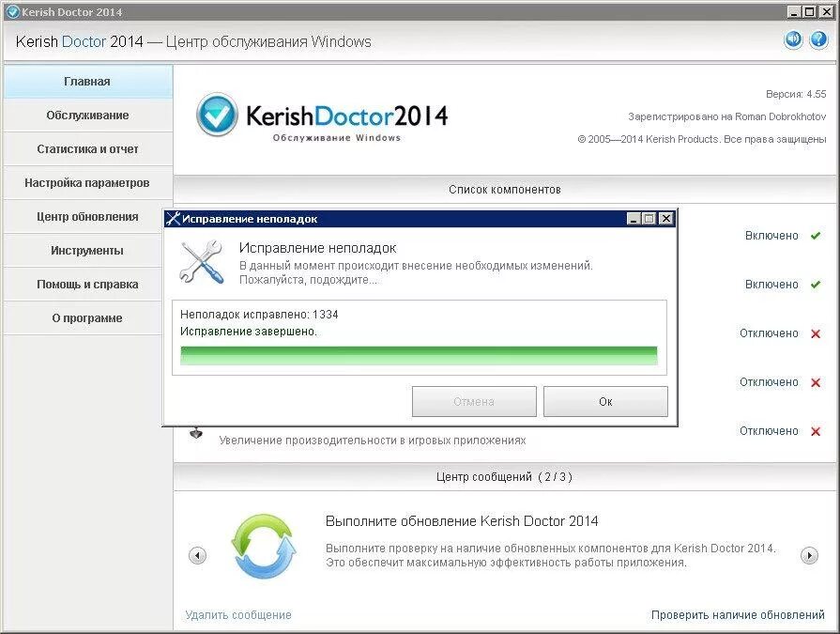Toggle the second Включено green checkmark
The width and height of the screenshot is (840, 634).
[x=816, y=285]
